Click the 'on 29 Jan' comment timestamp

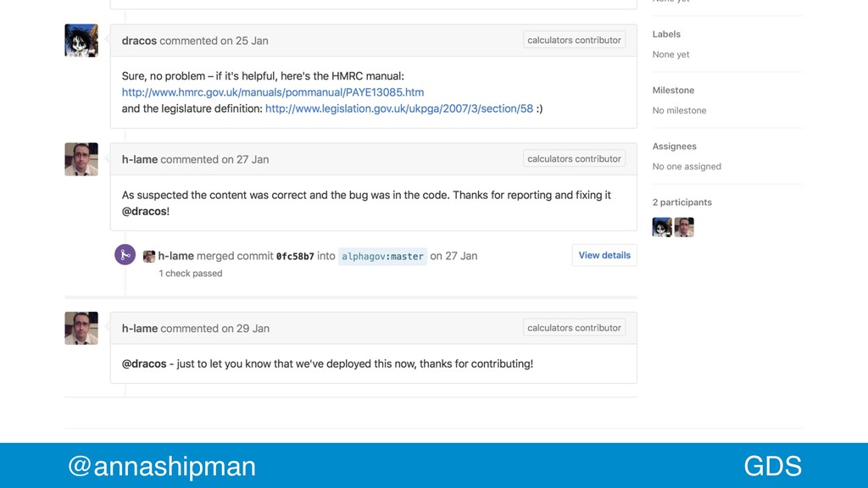(x=246, y=328)
